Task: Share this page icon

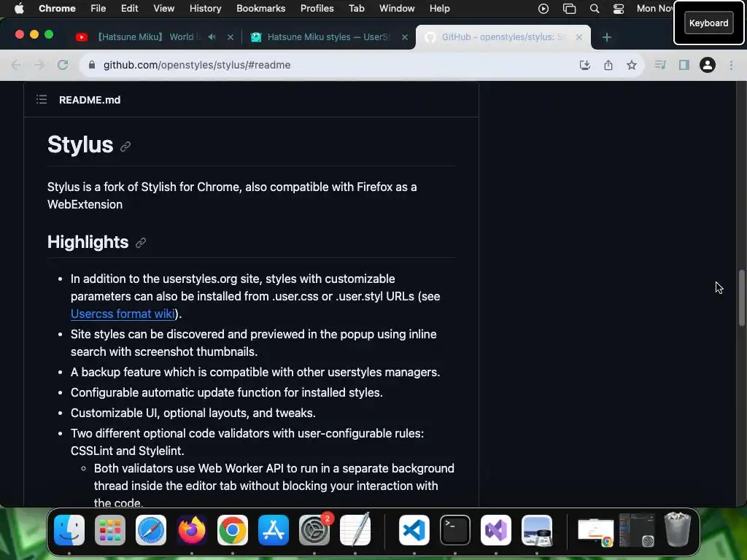Action: pos(608,65)
